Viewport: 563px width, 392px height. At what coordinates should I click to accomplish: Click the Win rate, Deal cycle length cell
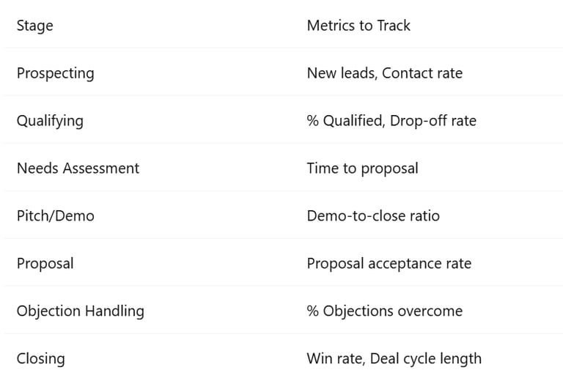(394, 359)
